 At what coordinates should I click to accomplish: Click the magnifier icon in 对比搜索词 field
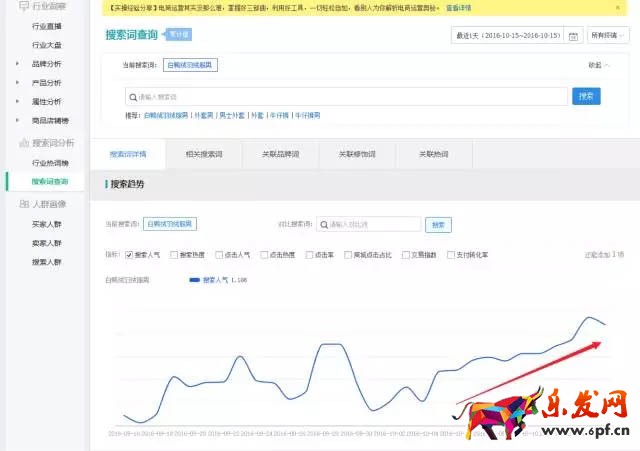click(324, 225)
